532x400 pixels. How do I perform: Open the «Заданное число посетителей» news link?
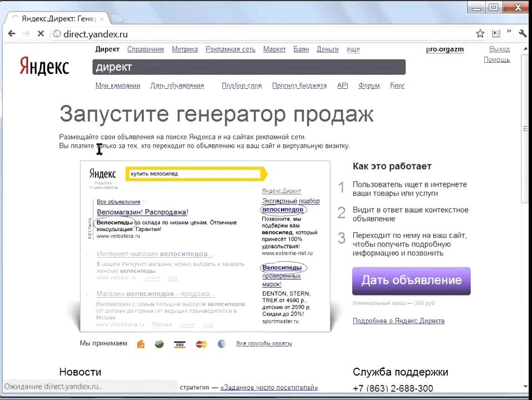click(269, 387)
